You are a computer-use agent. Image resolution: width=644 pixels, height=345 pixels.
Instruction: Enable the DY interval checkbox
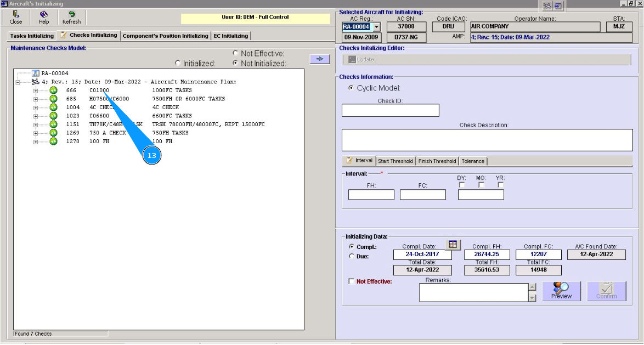[462, 185]
